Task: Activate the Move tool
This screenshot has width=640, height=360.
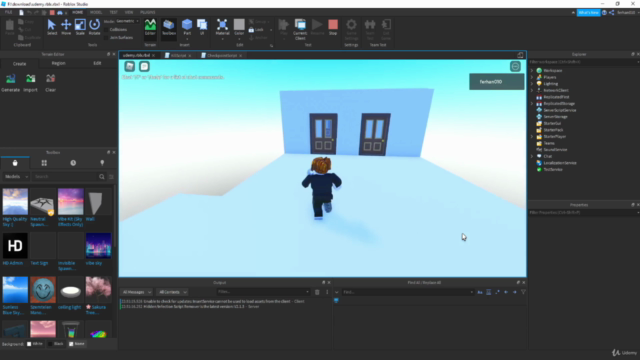Action: (66, 27)
